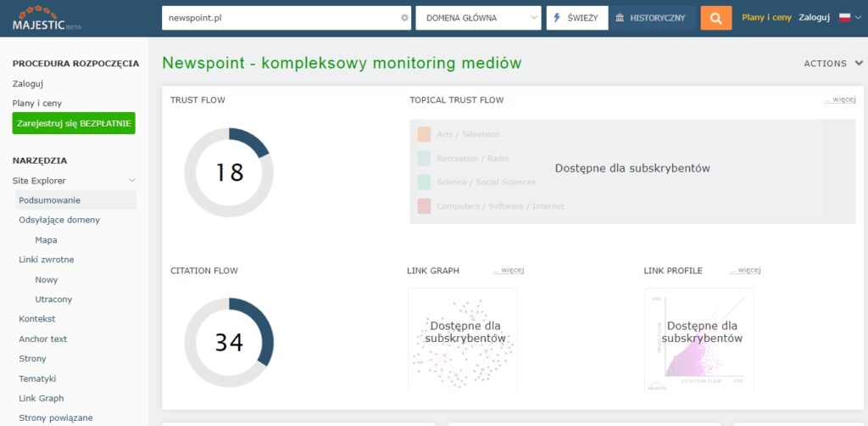Open Utracony backlinks page
Viewport: 868px width, 426px height.
point(53,300)
